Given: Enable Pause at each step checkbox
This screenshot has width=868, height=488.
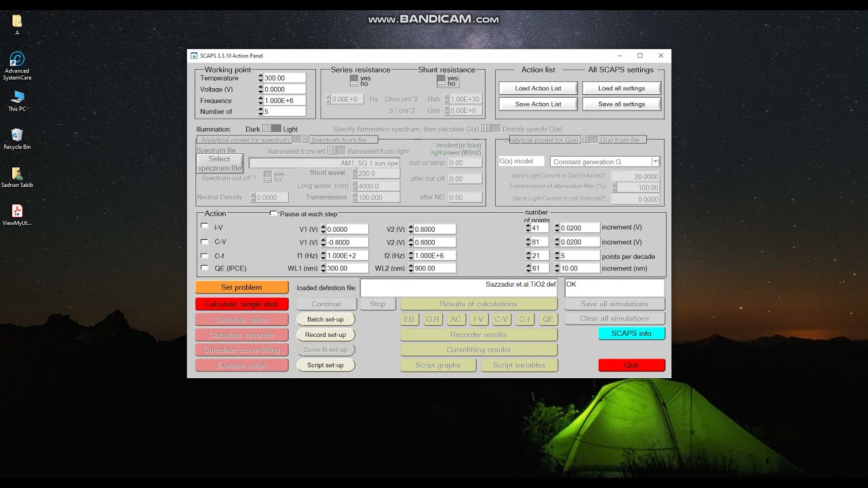Looking at the screenshot, I should (x=274, y=213).
